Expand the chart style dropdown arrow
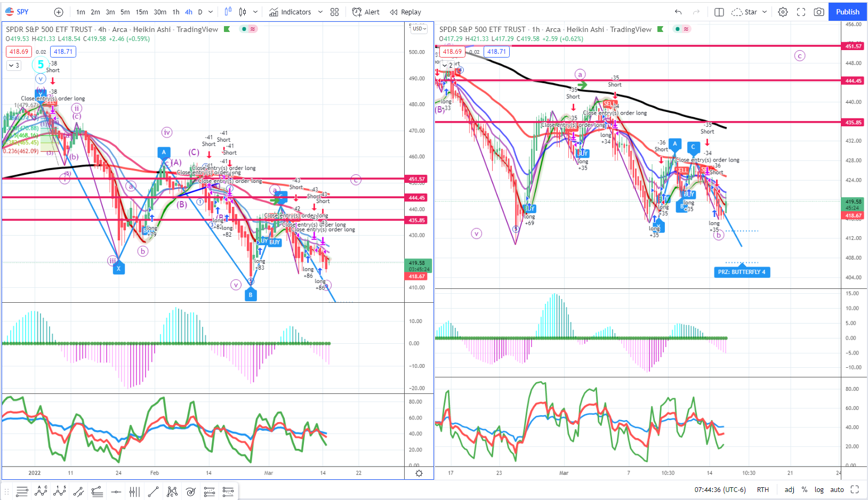 (255, 12)
